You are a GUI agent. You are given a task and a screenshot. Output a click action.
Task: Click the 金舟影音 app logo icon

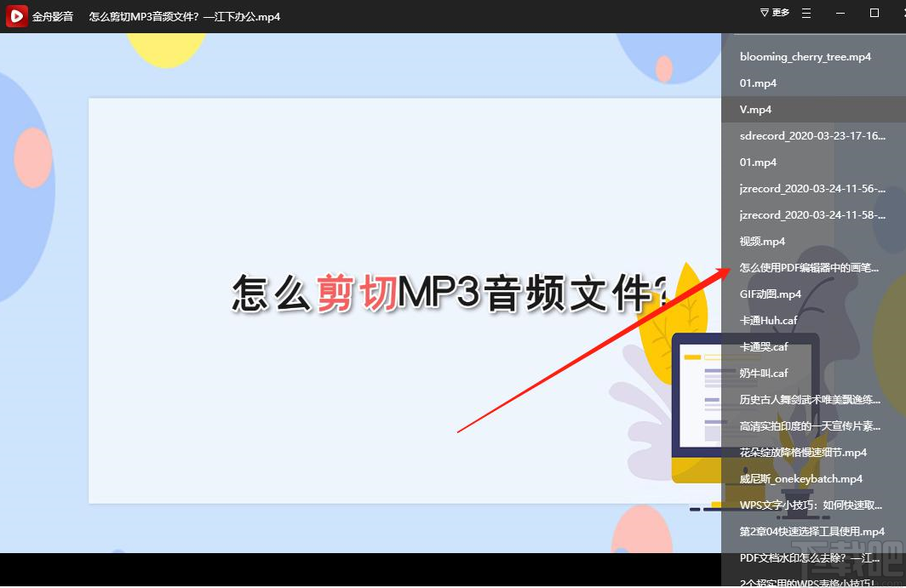coord(15,15)
